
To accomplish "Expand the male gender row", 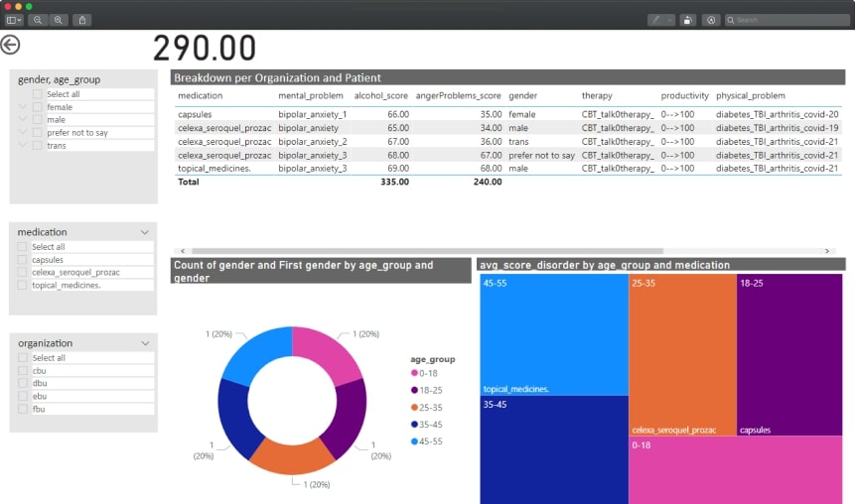I will 22,120.
